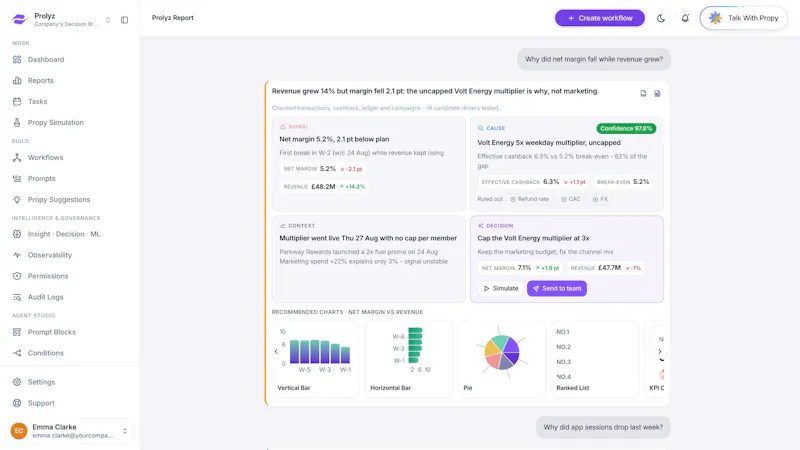Open the partially visible KPI chart thumbnail
Screen dimensions: 800x450
pos(655,359)
